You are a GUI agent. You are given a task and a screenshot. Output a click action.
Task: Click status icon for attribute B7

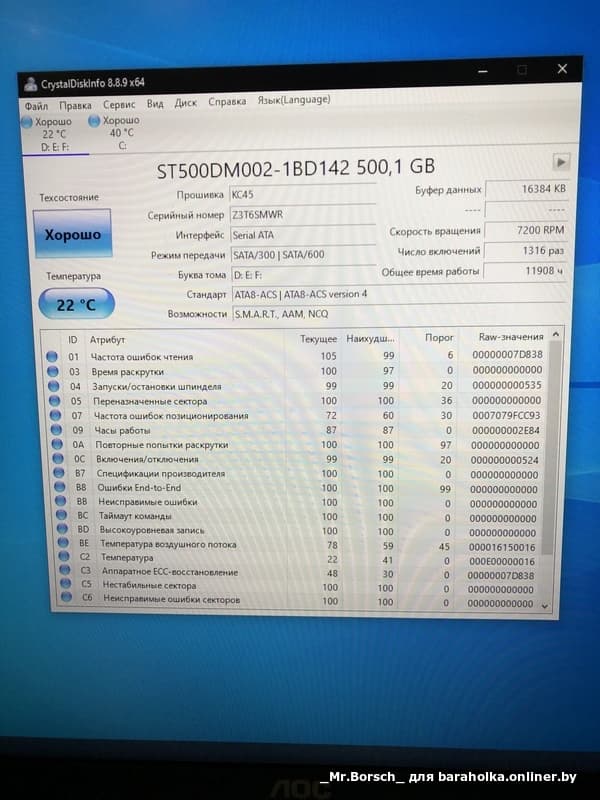[x=60, y=473]
